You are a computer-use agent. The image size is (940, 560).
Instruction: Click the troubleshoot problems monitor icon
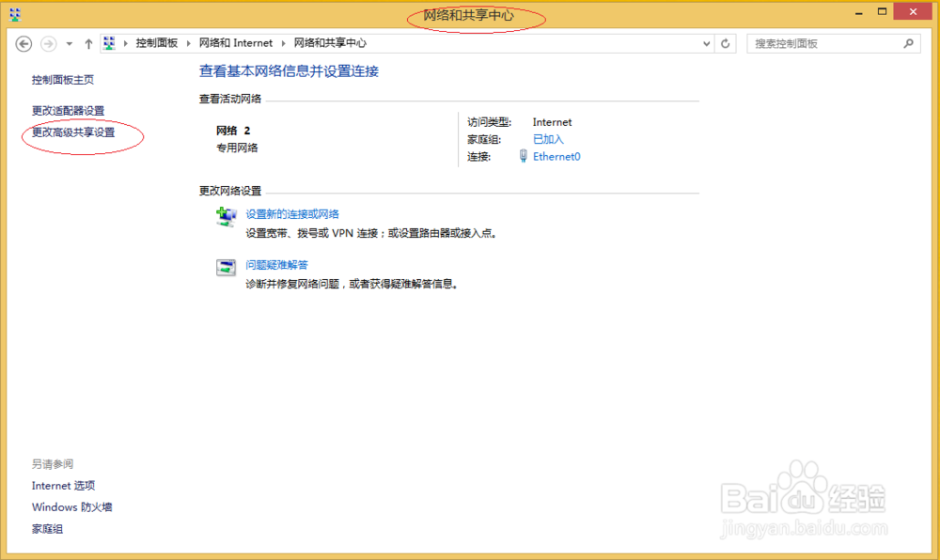tap(226, 266)
